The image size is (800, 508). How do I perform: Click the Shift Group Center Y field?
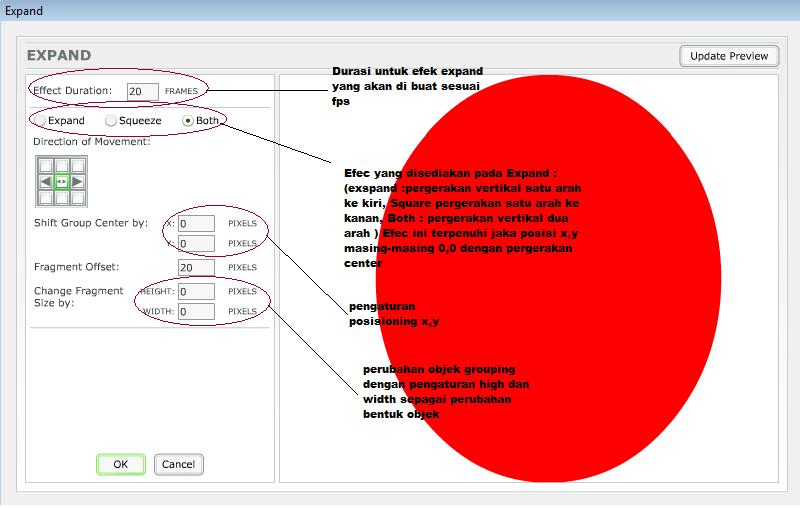pos(196,243)
